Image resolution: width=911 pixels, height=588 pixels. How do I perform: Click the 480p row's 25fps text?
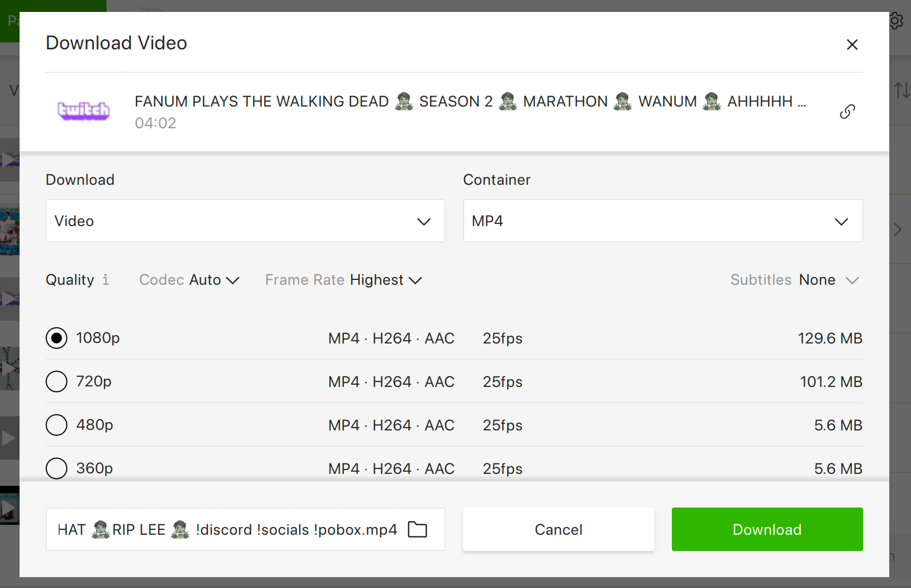[502, 425]
